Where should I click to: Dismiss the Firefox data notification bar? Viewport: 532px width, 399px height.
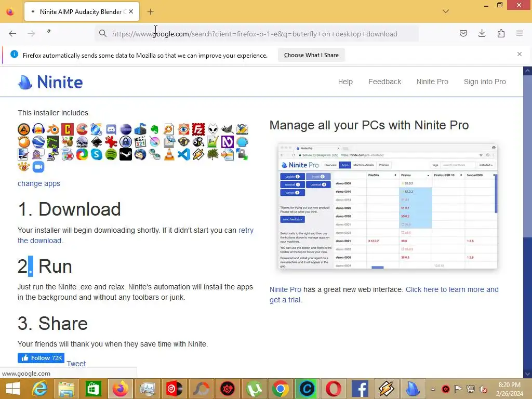pyautogui.click(x=520, y=54)
